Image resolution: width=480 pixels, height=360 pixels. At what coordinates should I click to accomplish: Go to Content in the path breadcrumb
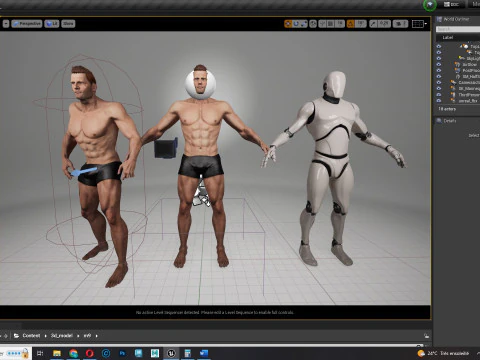click(31, 335)
